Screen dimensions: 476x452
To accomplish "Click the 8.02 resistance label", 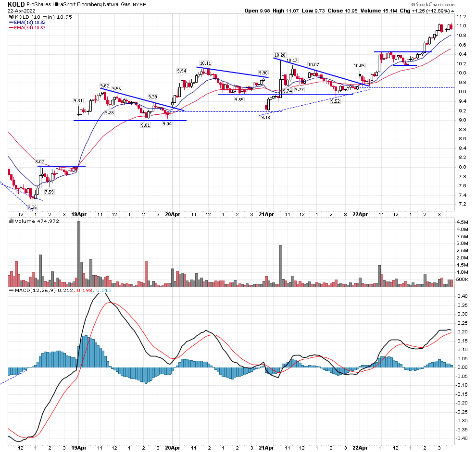I will coord(39,162).
